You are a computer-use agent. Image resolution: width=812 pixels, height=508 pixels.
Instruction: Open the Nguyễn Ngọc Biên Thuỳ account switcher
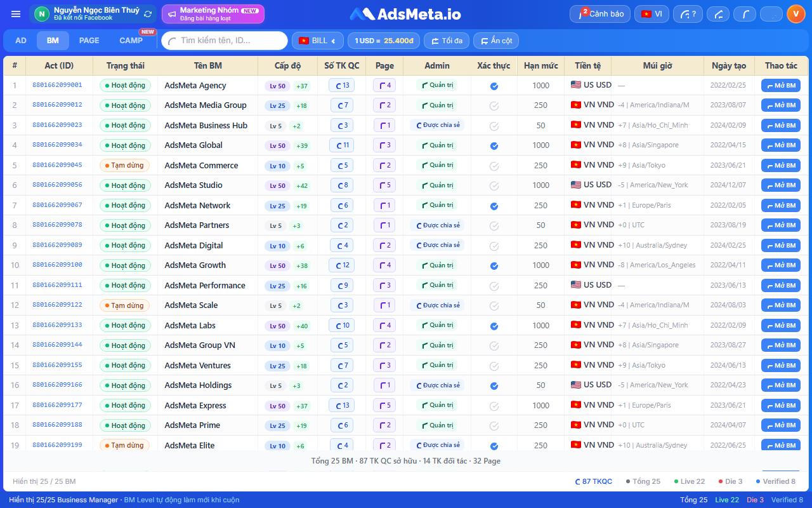[x=93, y=14]
